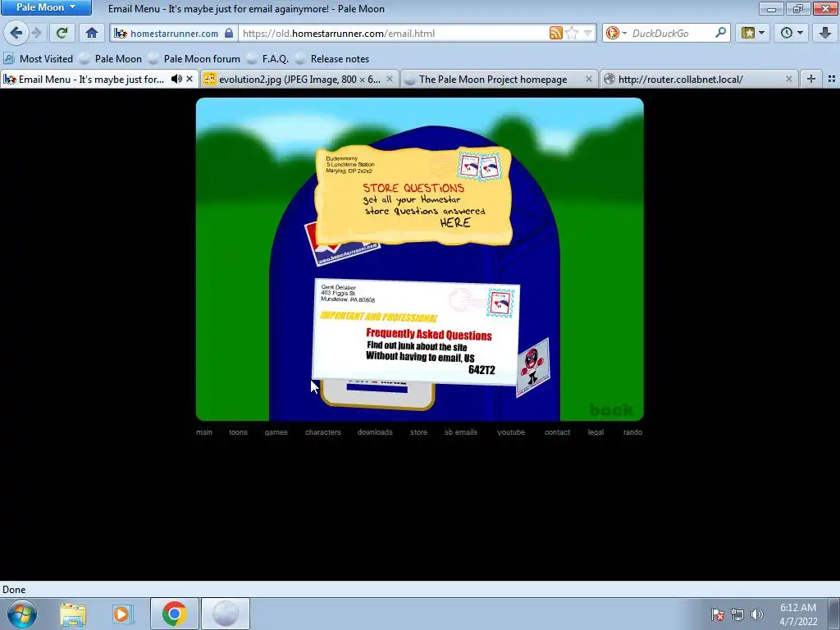Click the network tray icon

[737, 614]
